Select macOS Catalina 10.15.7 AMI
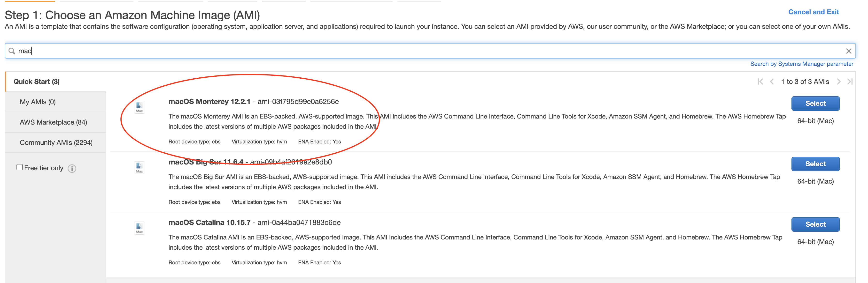This screenshot has width=868, height=283. 815,224
